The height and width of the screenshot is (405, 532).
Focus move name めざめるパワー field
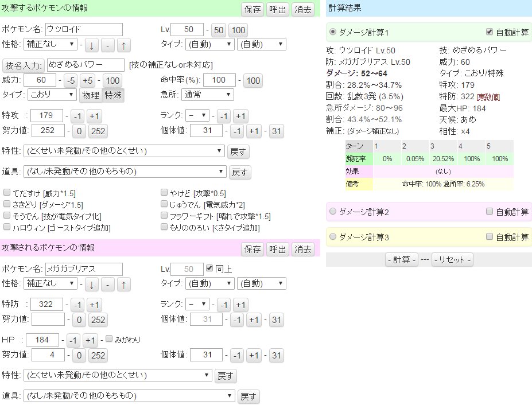click(x=86, y=65)
